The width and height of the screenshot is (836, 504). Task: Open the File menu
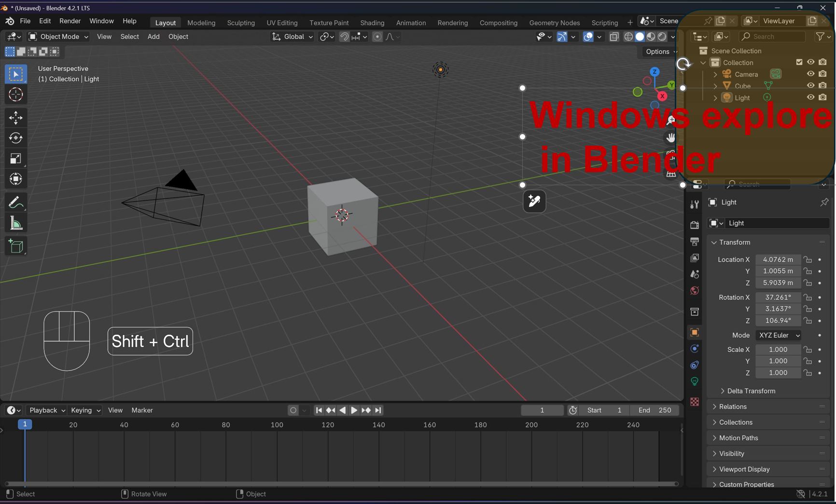(x=25, y=21)
